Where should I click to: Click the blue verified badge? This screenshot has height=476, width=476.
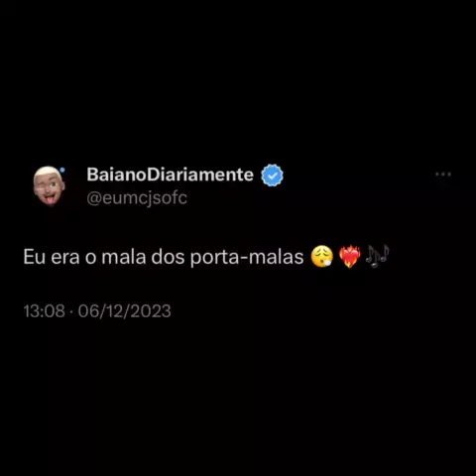pyautogui.click(x=272, y=176)
